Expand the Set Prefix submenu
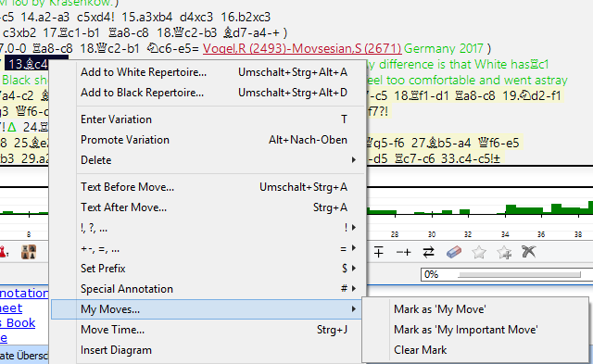The height and width of the screenshot is (364, 593). (x=214, y=269)
